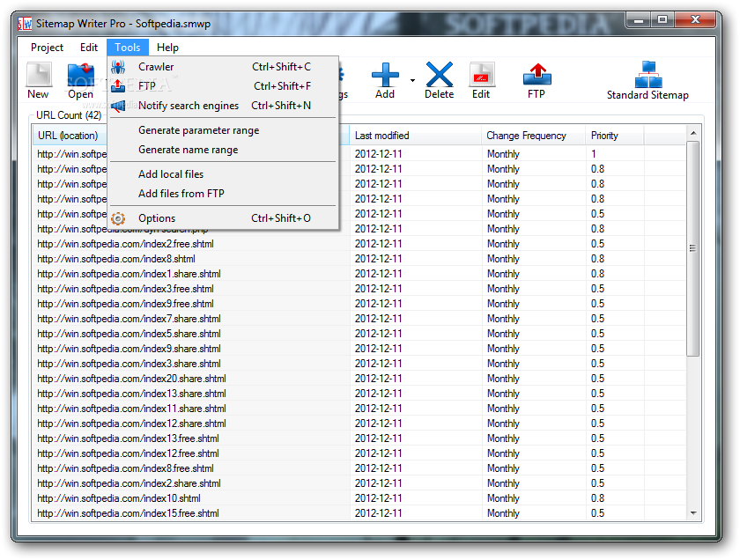
Task: Open Options from the Tools menu
Action: [x=223, y=218]
